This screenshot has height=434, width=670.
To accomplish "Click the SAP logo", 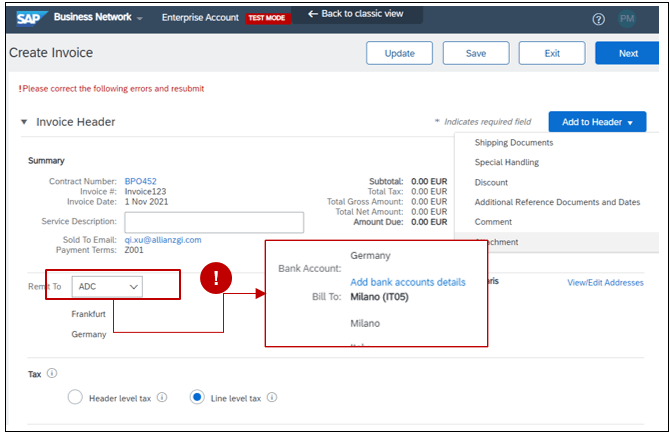I will click(32, 18).
